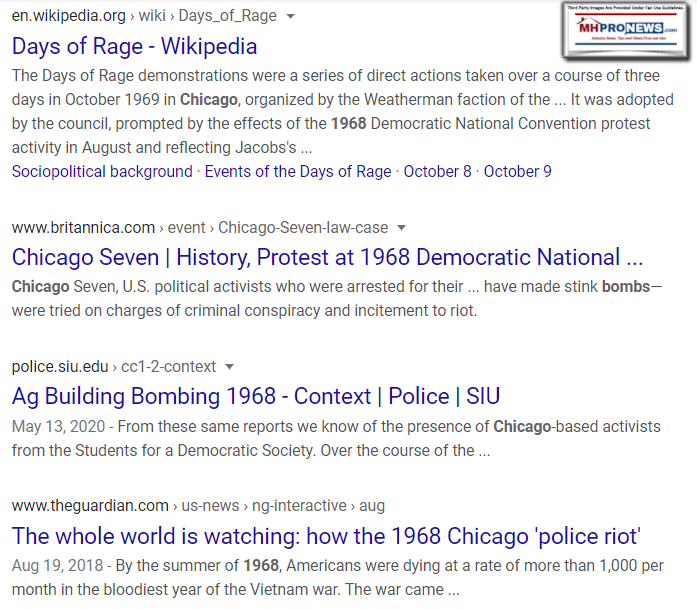Click the May 13, 2020 snippet text
Image resolution: width=697 pixels, height=609 pixels.
coord(336,438)
